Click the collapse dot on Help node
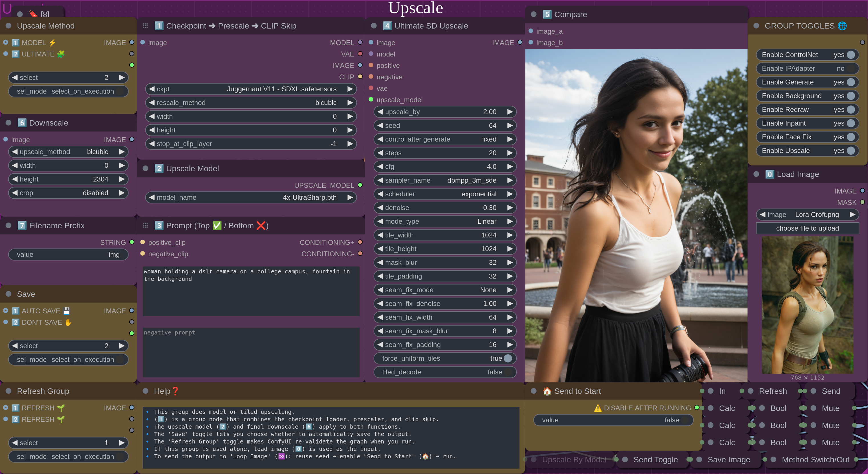This screenshot has height=474, width=868. [x=145, y=391]
